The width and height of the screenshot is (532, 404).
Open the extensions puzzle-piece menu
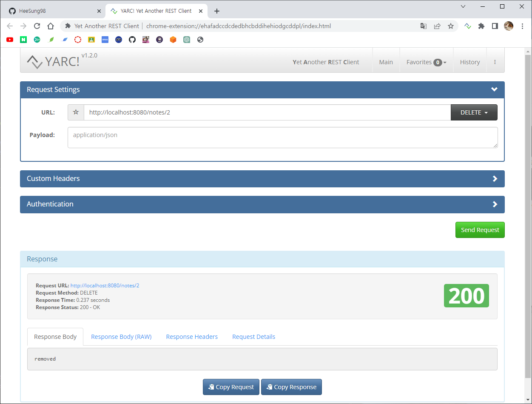click(x=481, y=26)
